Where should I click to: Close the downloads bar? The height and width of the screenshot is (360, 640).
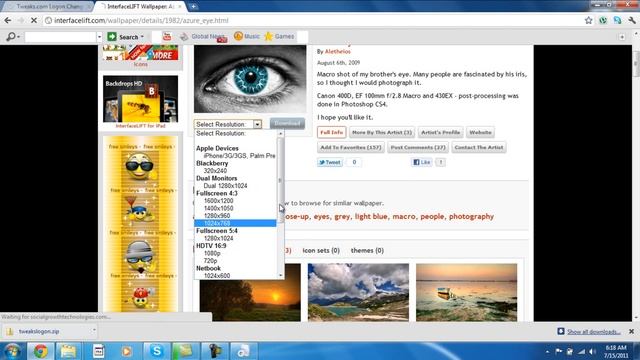coord(631,331)
